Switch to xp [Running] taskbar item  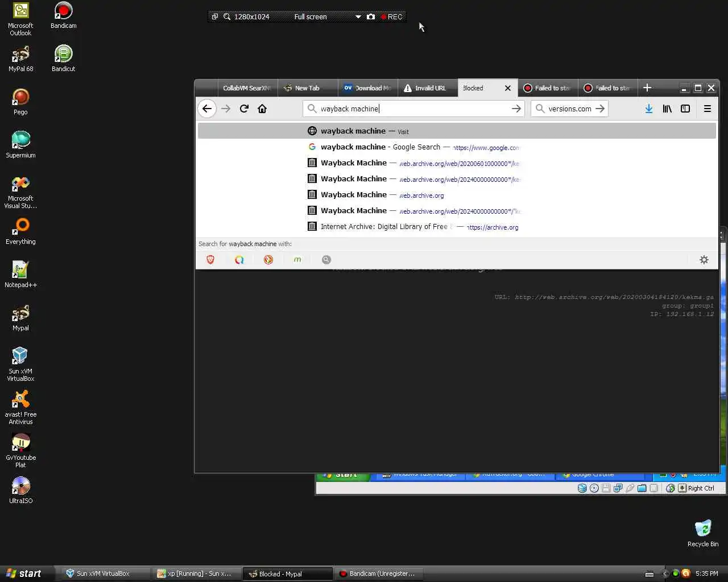tap(196, 573)
